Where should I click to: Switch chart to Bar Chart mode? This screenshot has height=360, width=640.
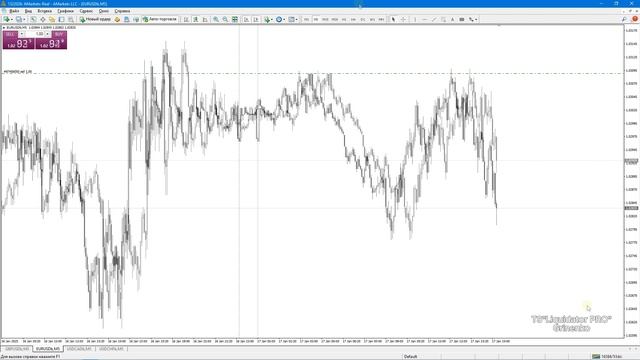pos(186,19)
